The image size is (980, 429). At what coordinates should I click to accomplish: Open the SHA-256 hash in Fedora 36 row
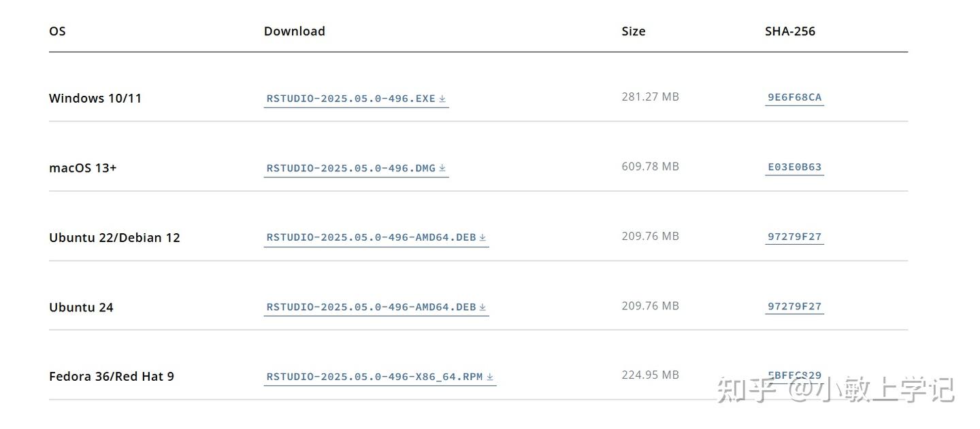click(794, 375)
